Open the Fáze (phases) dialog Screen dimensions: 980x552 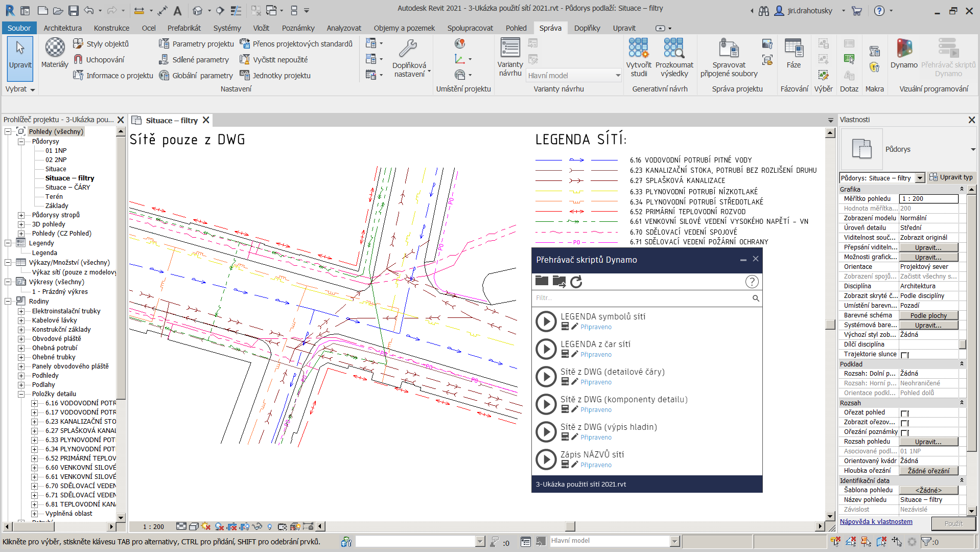point(794,53)
